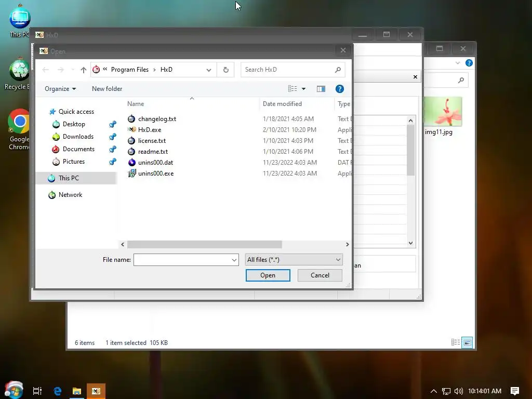Sort by the Name column header
Viewport: 532px width, 399px height.
point(136,104)
